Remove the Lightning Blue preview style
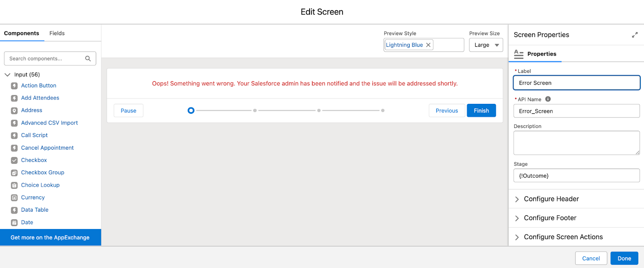 (428, 45)
